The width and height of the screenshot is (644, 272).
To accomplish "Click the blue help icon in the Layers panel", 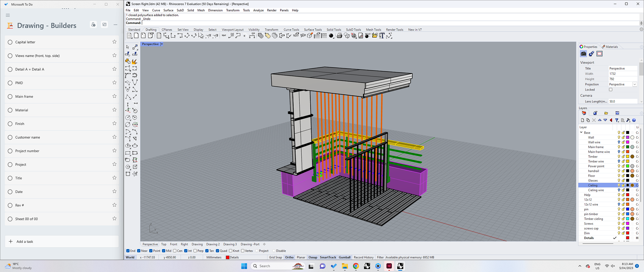I will coord(634,120).
